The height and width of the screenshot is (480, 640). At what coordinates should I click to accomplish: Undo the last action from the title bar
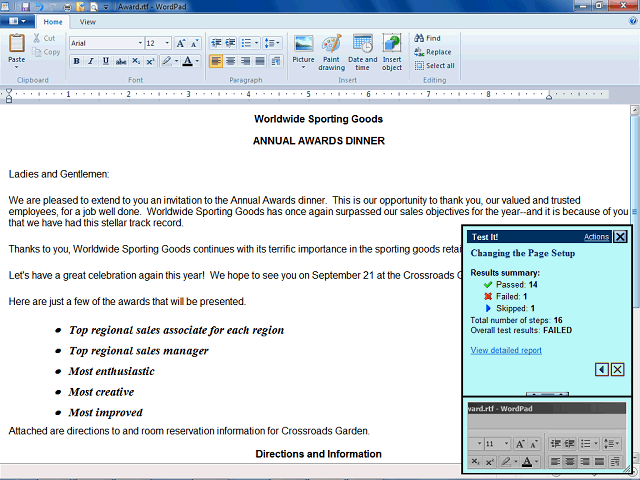pyautogui.click(x=39, y=7)
